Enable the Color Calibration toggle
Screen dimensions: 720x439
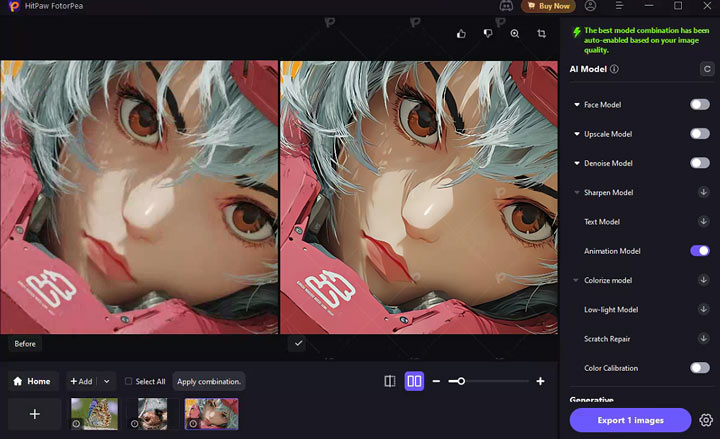pos(700,368)
